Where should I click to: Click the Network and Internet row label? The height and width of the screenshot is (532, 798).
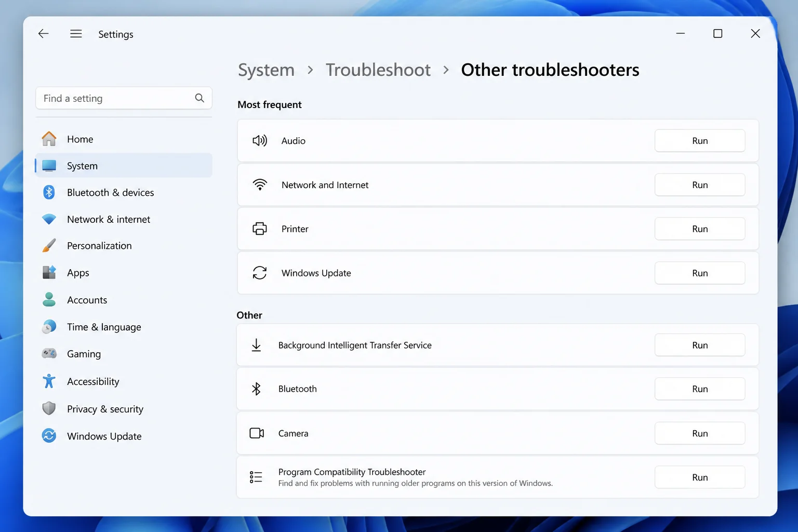pyautogui.click(x=325, y=185)
